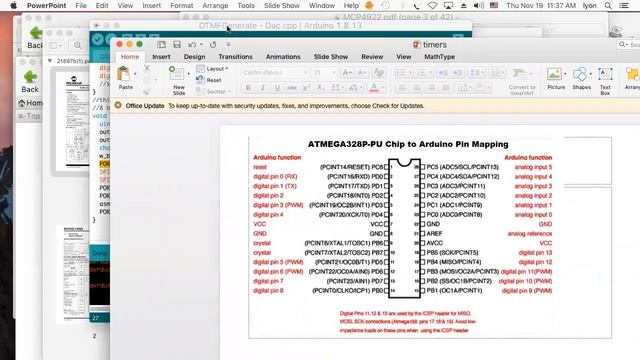Click the New Slide icon
Viewport: 640px width, 360px height.
[177, 73]
